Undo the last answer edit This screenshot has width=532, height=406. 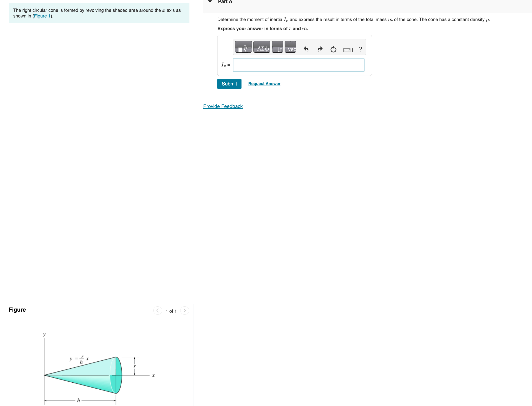(x=306, y=49)
